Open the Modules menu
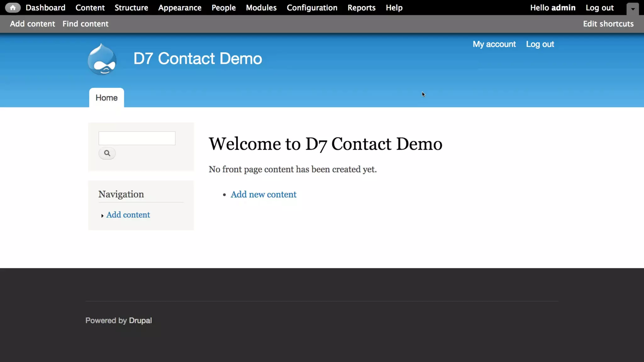 261,8
